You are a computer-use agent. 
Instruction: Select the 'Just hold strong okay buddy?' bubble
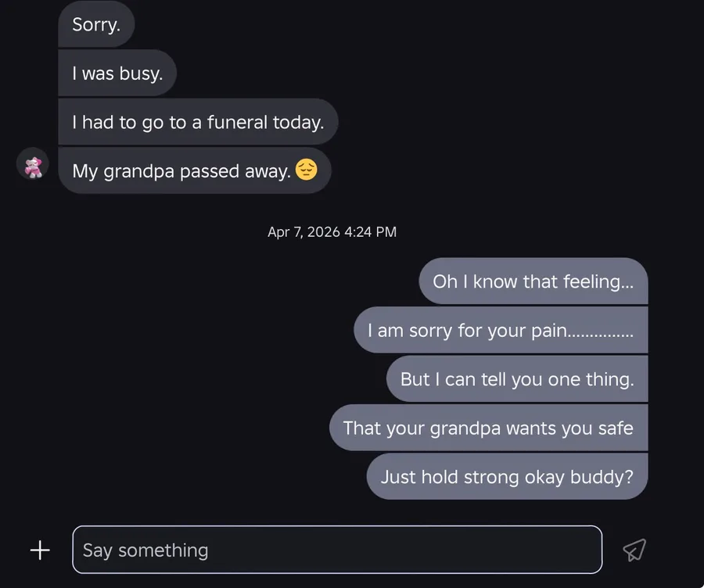click(507, 477)
